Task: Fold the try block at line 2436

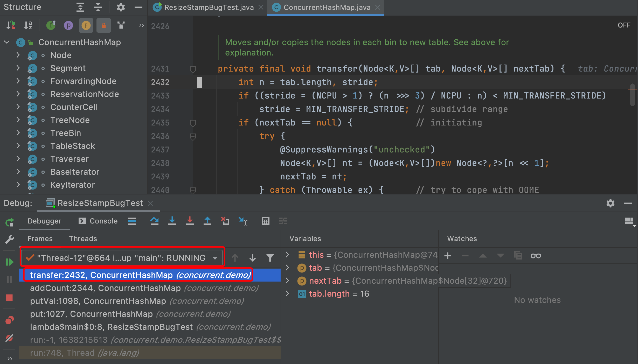Action: coord(193,136)
